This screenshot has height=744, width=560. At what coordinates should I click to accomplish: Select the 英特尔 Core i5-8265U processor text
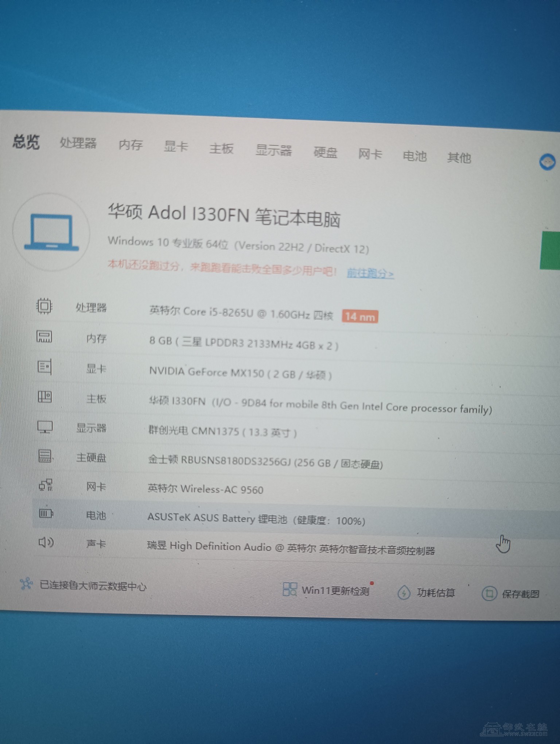pyautogui.click(x=241, y=313)
